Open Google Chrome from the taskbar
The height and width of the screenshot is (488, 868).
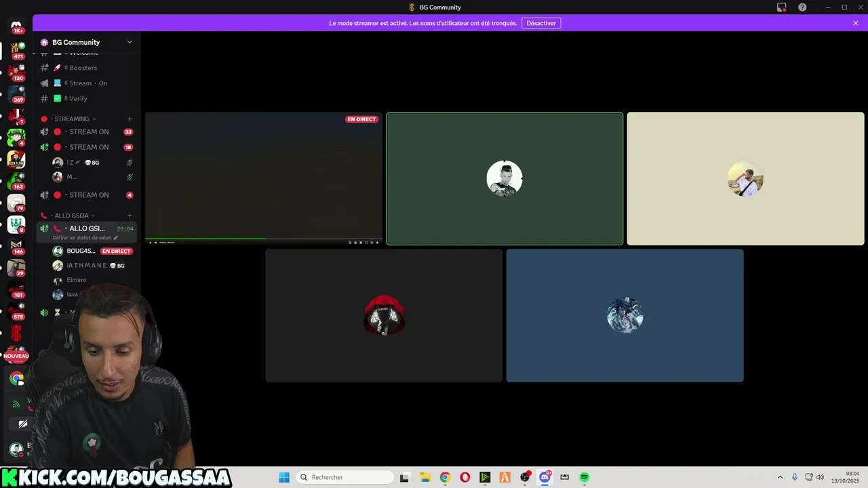coord(445,477)
